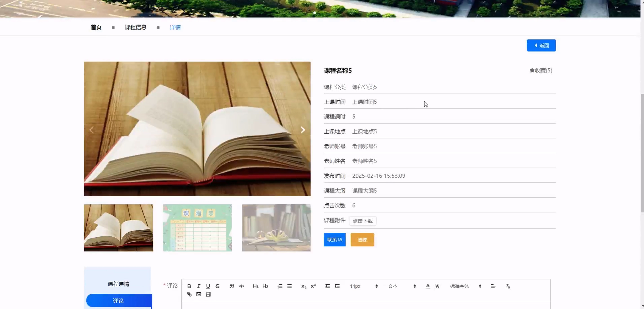Clear text formatting in editor
644x309 pixels.
507,286
